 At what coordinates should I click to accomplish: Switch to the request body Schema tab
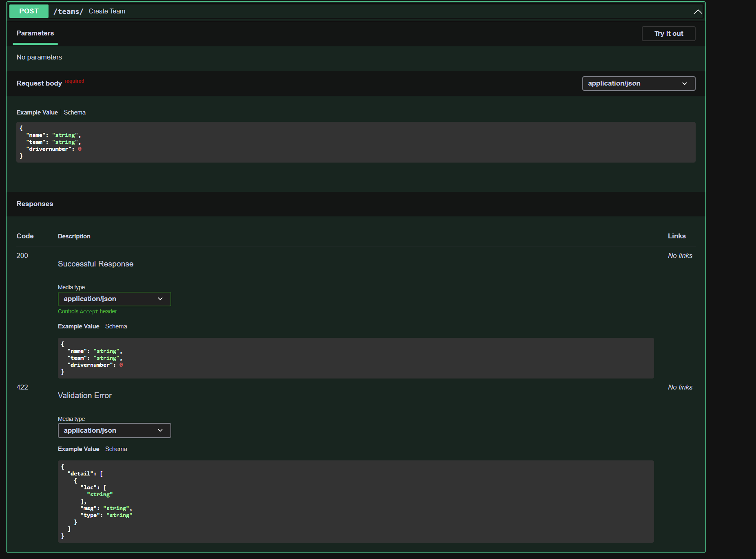pos(75,112)
